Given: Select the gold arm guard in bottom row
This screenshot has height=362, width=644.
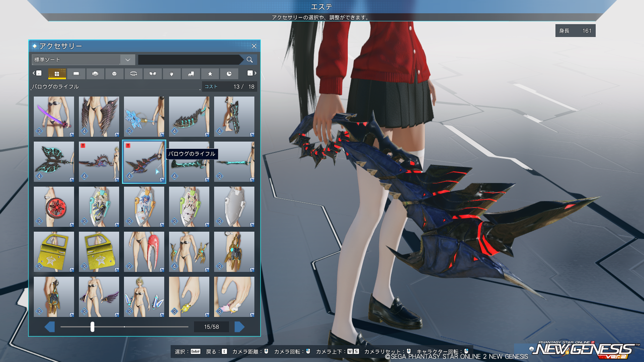Looking at the screenshot, I should [54, 297].
